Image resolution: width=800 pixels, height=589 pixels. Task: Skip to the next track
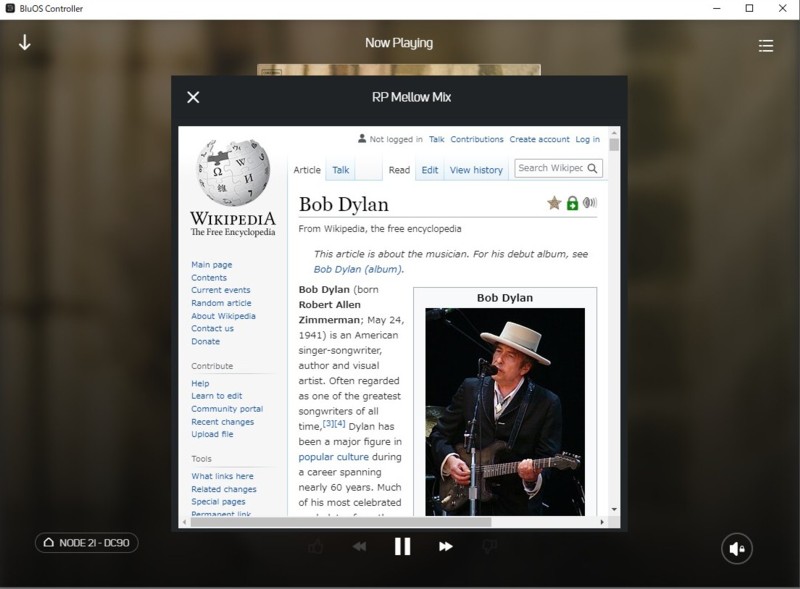pos(446,546)
